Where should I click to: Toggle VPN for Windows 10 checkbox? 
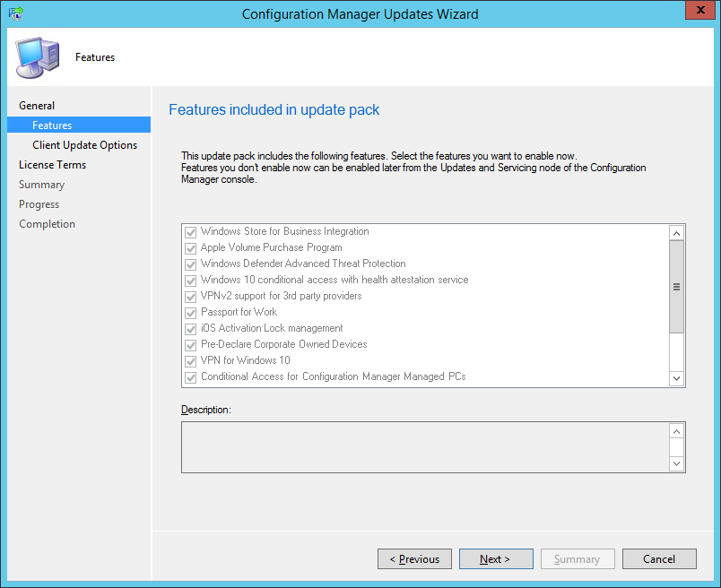[190, 361]
